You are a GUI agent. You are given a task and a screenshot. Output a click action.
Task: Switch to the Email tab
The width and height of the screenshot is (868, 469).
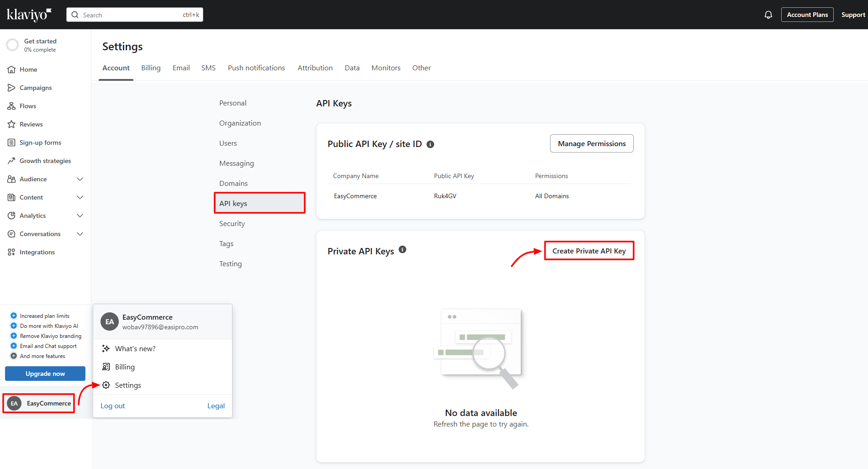(181, 68)
